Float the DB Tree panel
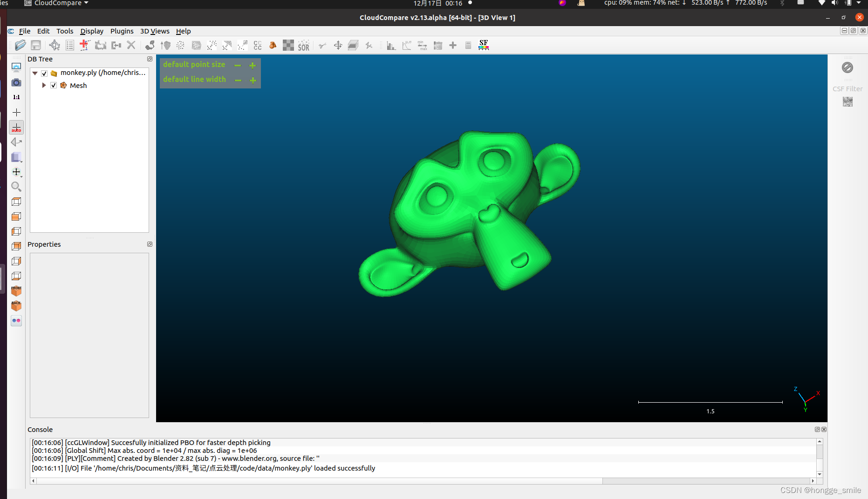 (150, 59)
